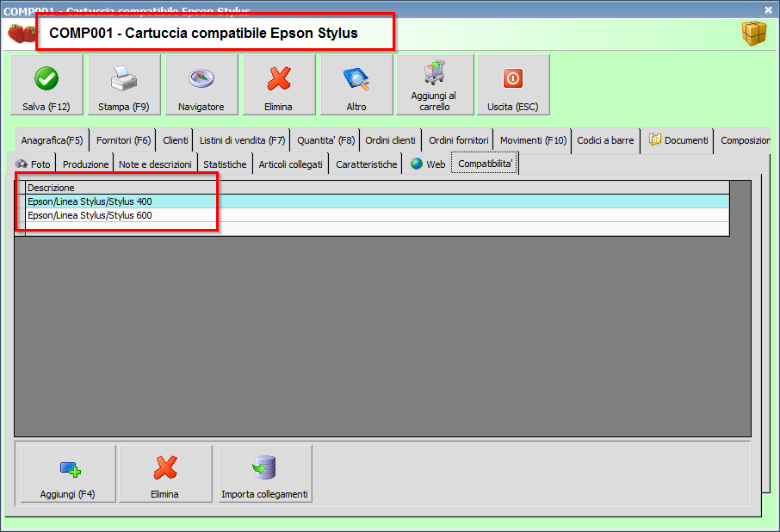Click the red X Elimina toolbar icon

coord(279,78)
